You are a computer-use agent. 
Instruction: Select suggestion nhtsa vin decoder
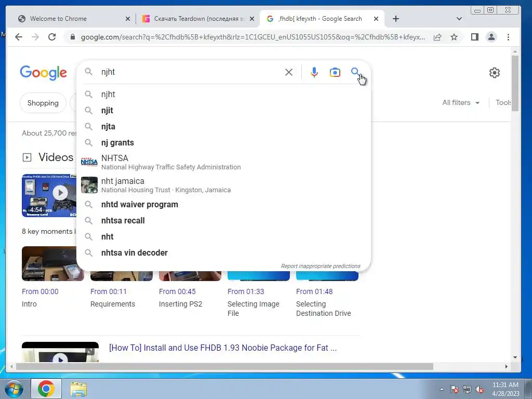(223, 253)
